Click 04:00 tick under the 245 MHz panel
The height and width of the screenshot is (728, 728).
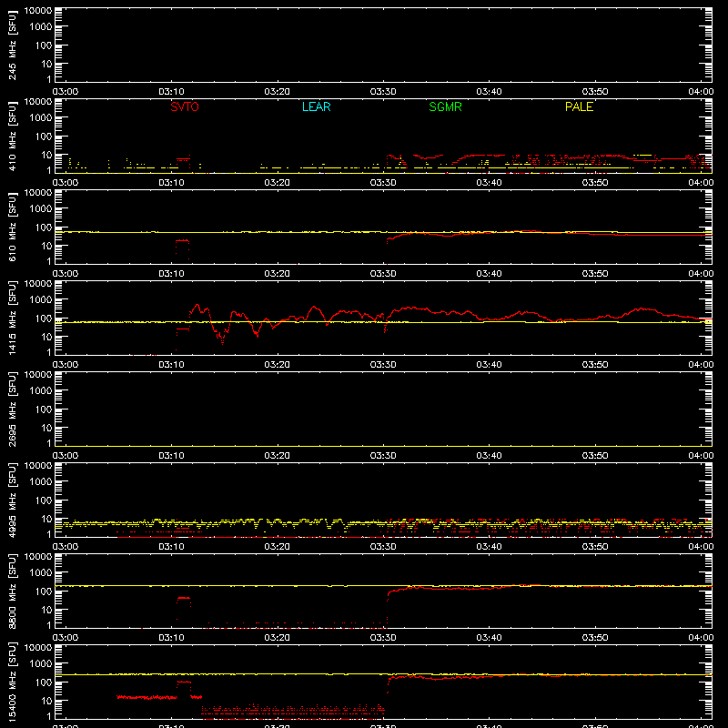pyautogui.click(x=701, y=92)
